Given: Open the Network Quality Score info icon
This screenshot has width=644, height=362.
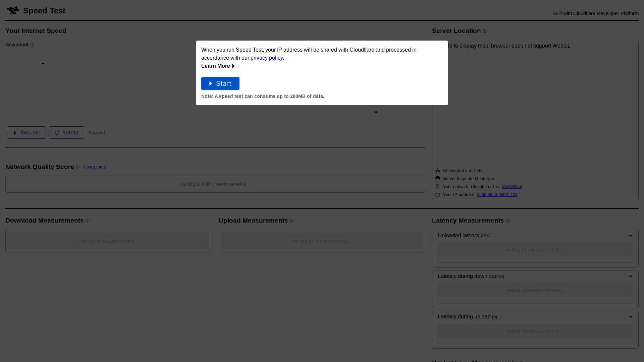Looking at the screenshot, I should tap(78, 167).
